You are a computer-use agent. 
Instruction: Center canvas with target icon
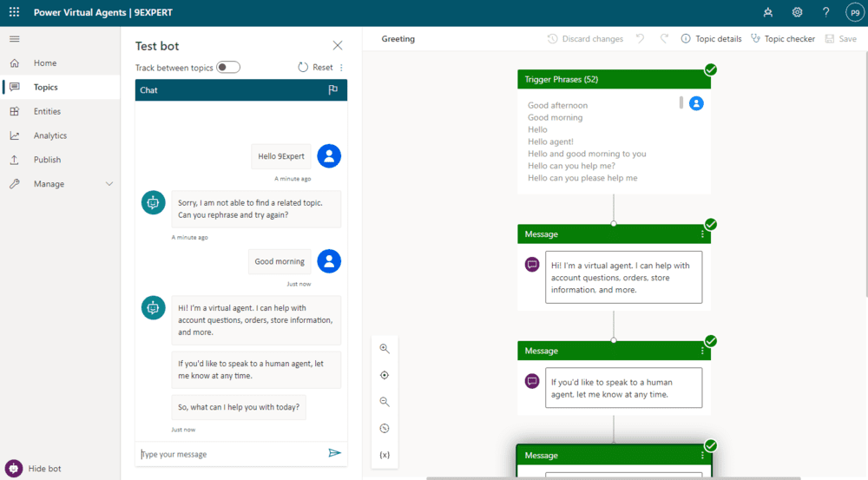pos(385,375)
